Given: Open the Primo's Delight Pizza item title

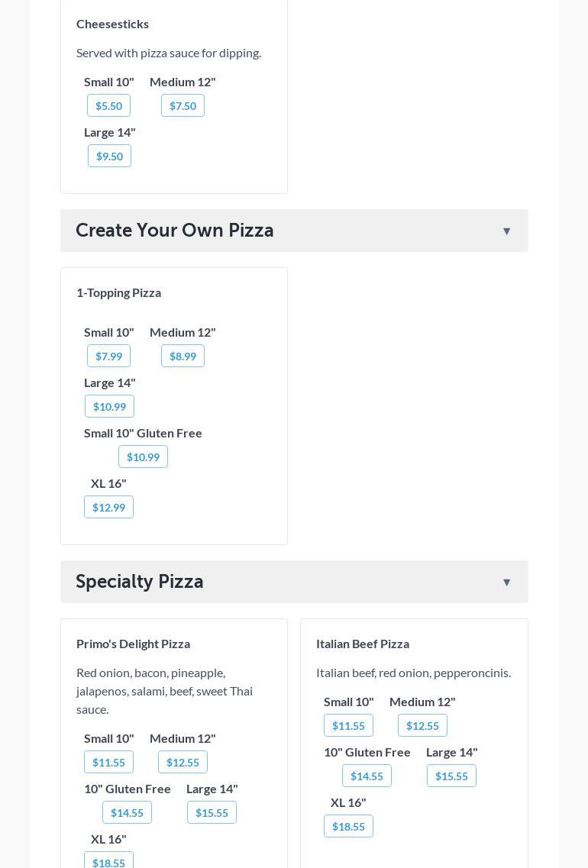Looking at the screenshot, I should pos(133,644).
